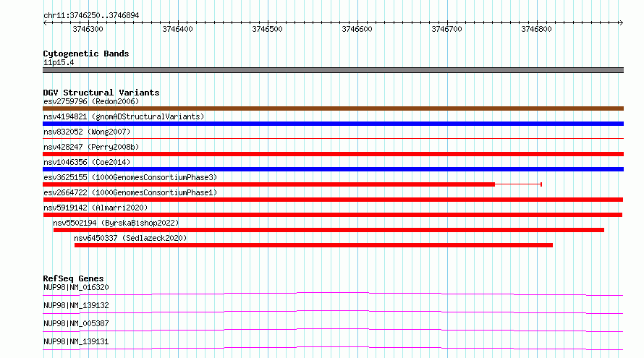Screen dimensions: 644x358
Task: Click ruler position 3746300
Action: tap(88, 29)
